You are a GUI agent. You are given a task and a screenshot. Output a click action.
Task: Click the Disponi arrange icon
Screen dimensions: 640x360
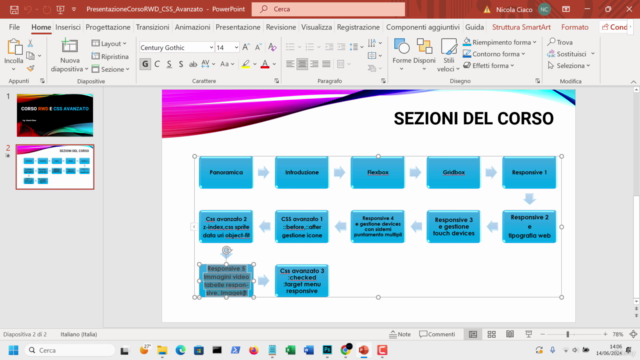click(x=424, y=46)
